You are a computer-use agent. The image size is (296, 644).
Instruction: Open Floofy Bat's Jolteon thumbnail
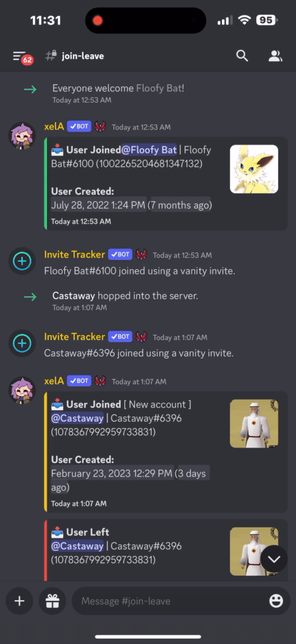point(254,169)
